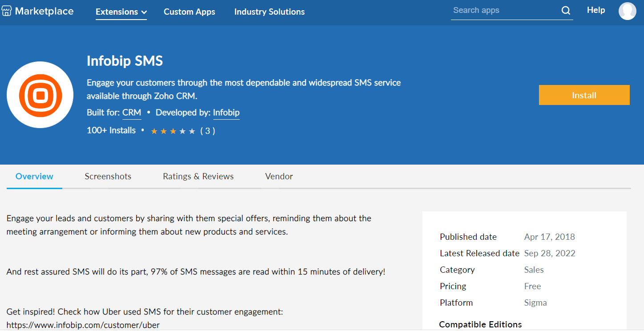The width and height of the screenshot is (644, 331).
Task: Click the Marketplace store logo icon
Action: pyautogui.click(x=7, y=11)
